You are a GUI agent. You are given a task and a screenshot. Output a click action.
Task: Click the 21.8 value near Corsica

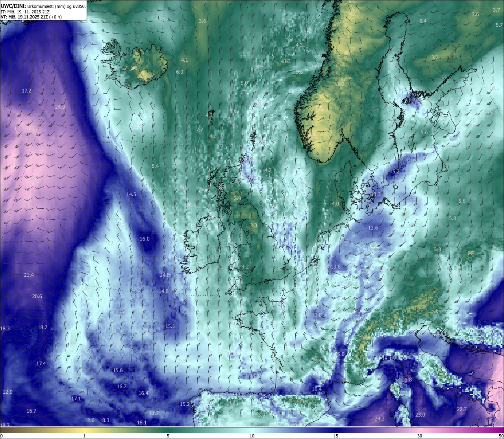407,380
